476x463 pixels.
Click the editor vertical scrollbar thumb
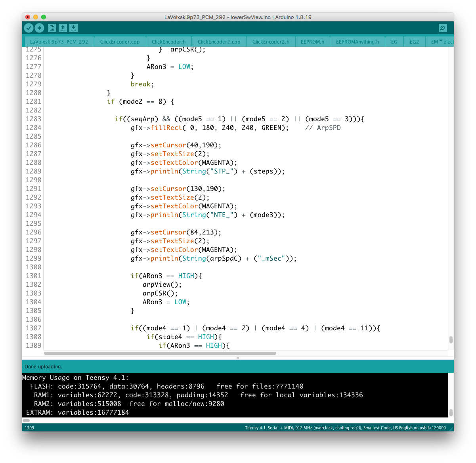(x=451, y=340)
